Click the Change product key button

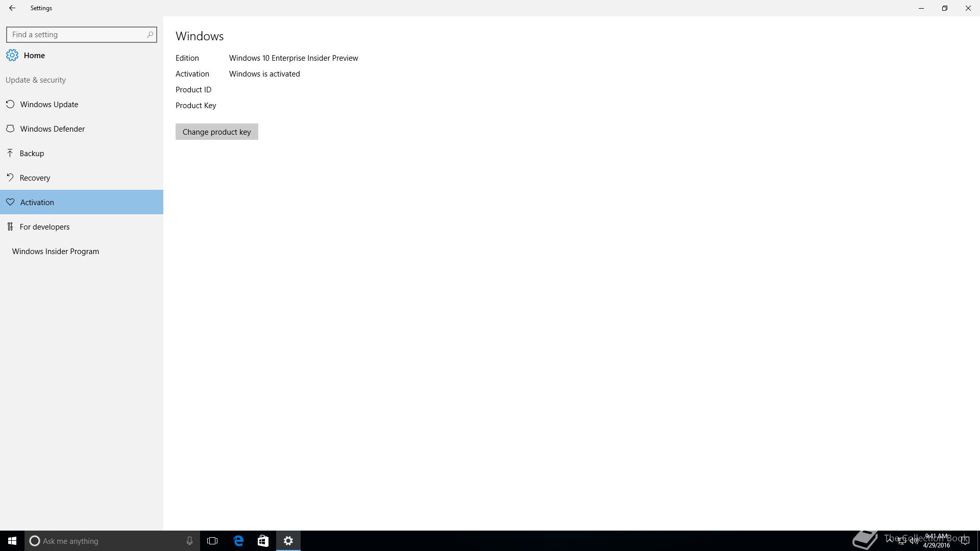[216, 132]
